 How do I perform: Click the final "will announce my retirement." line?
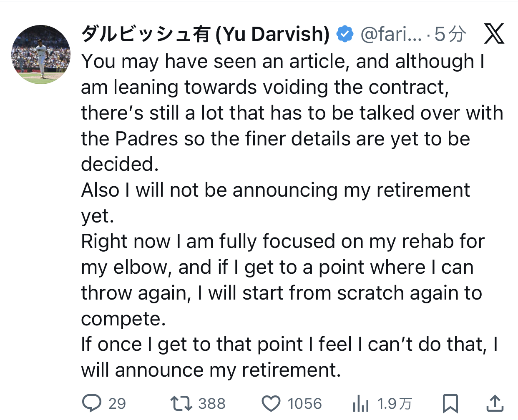pos(211,370)
